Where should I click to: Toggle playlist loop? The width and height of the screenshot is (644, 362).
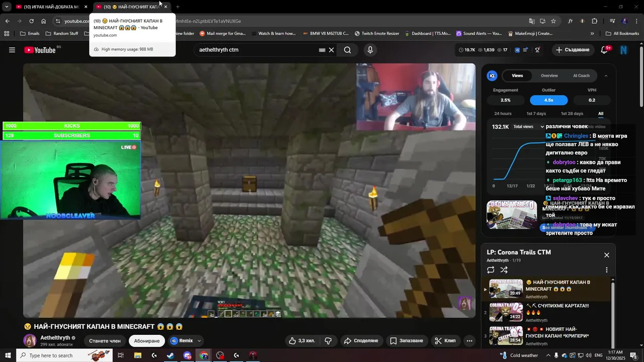[491, 270]
